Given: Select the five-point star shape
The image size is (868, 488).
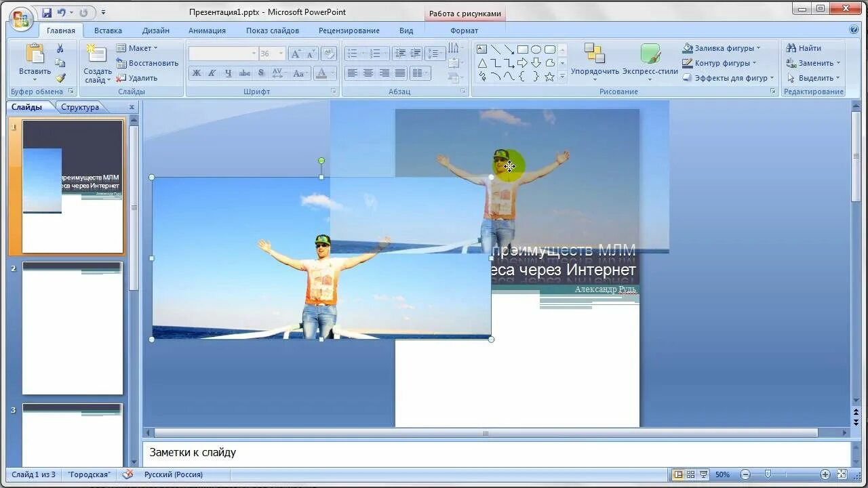Looking at the screenshot, I should coord(549,77).
